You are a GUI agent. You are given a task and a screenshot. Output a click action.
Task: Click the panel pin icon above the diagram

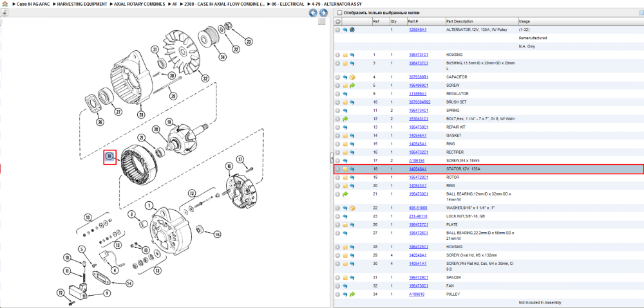click(4, 13)
